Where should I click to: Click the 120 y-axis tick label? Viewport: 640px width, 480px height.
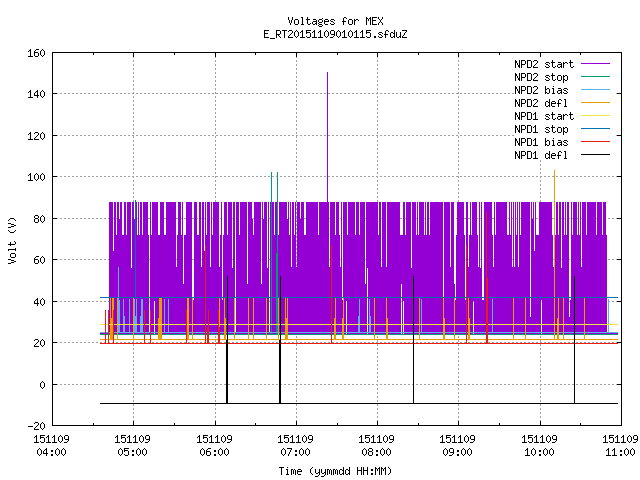click(36, 136)
